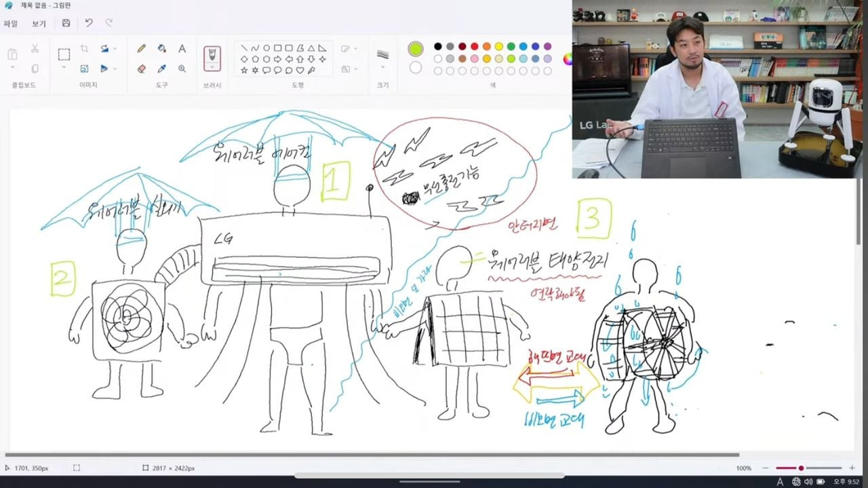
Task: Choose the pink color swatch
Action: click(x=475, y=58)
